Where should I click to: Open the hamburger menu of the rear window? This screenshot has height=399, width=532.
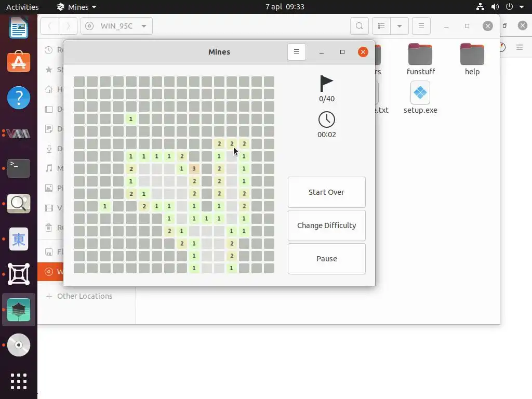tap(520, 47)
